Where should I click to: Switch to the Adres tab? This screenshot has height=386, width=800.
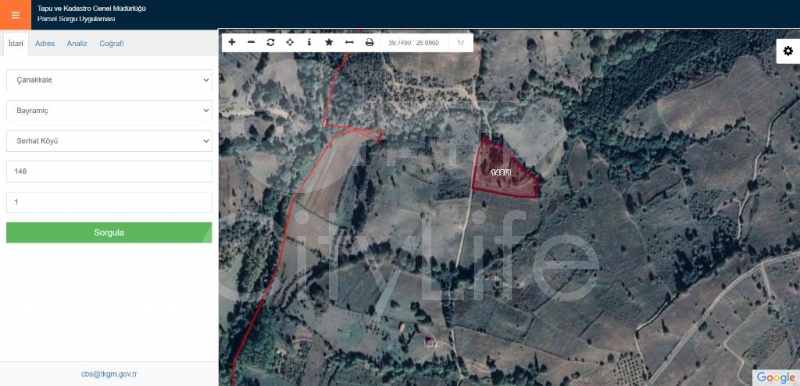[x=45, y=44]
